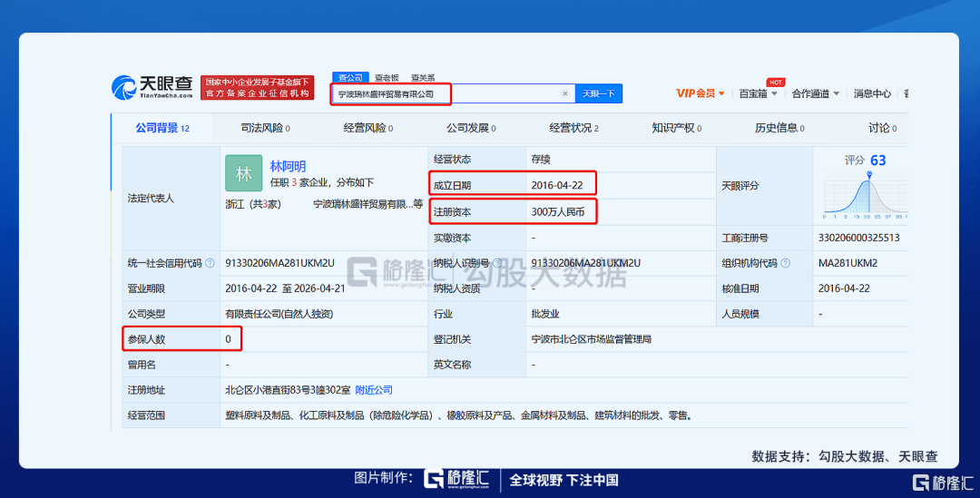Image resolution: width=980 pixels, height=498 pixels.
Task: Click the 天眼查 logo
Action: point(152,86)
